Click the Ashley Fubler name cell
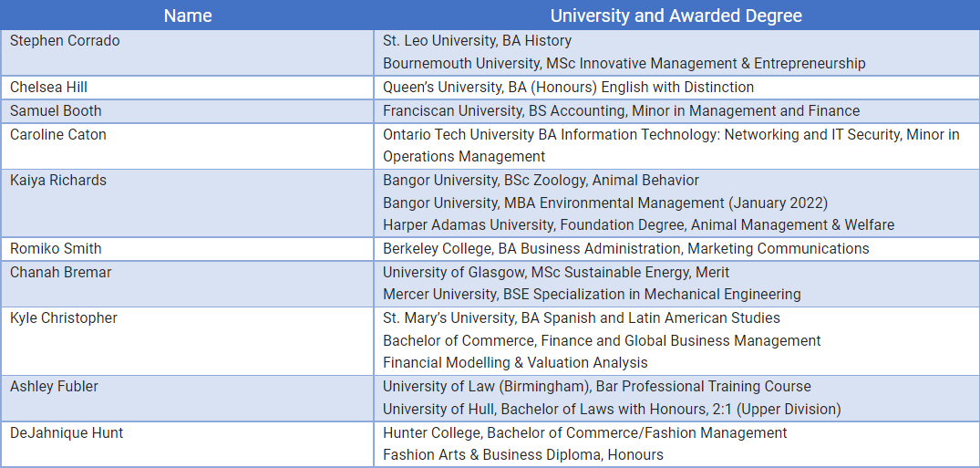 pyautogui.click(x=54, y=387)
